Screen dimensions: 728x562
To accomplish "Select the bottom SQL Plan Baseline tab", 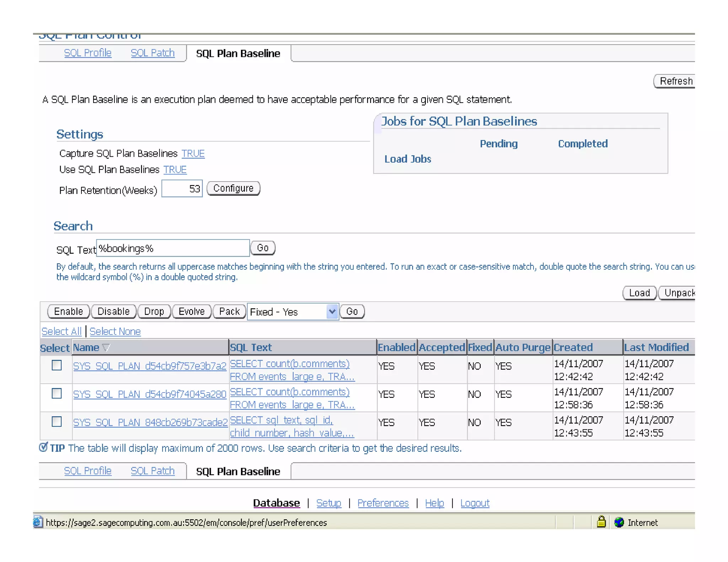I will [x=238, y=471].
